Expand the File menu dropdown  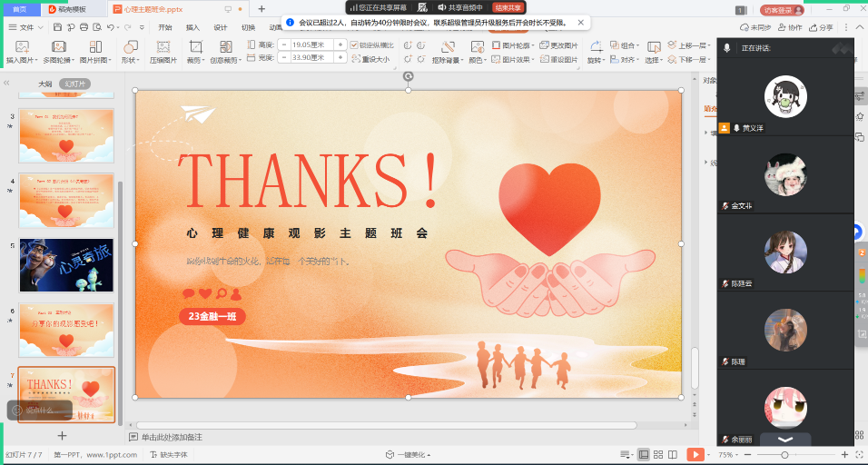(25, 27)
